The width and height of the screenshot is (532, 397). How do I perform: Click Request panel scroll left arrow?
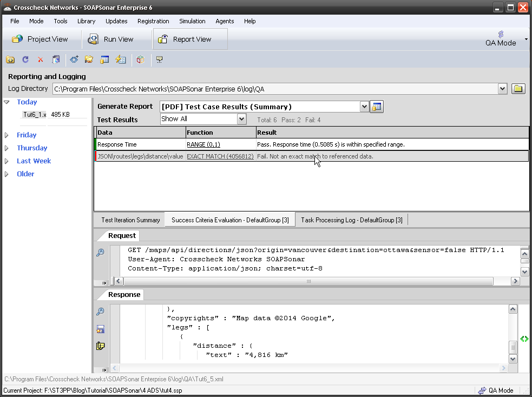(x=118, y=281)
